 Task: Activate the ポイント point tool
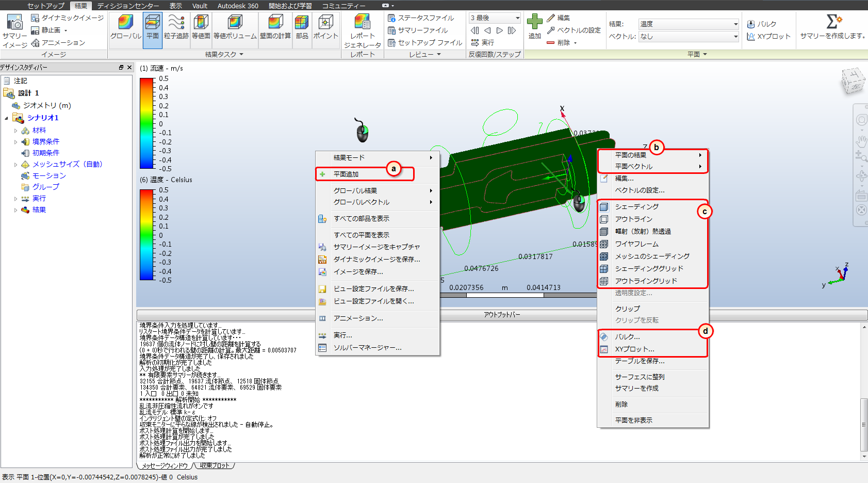(325, 27)
